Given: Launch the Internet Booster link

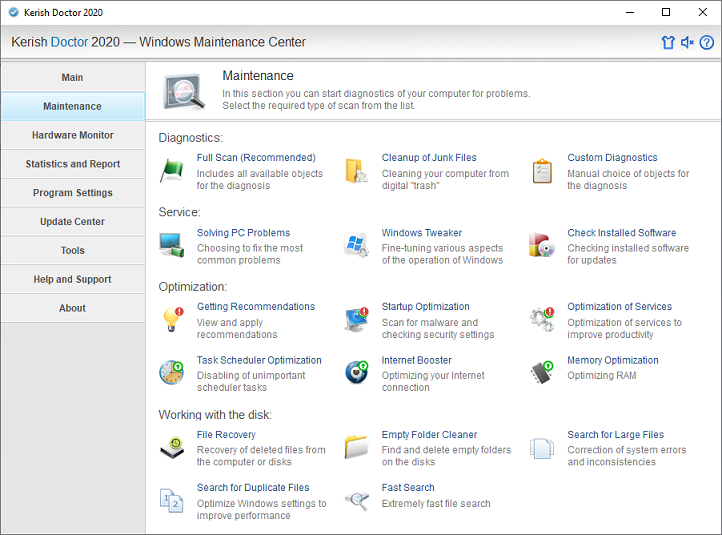Looking at the screenshot, I should tap(416, 360).
